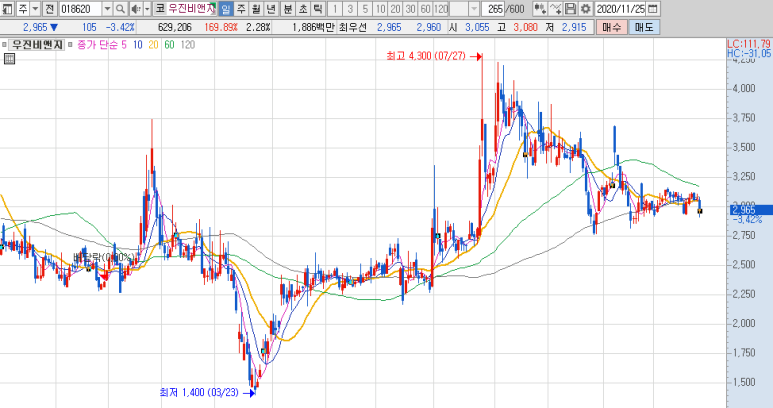Click the speaker sound icon
The image size is (773, 408).
tap(136, 8)
